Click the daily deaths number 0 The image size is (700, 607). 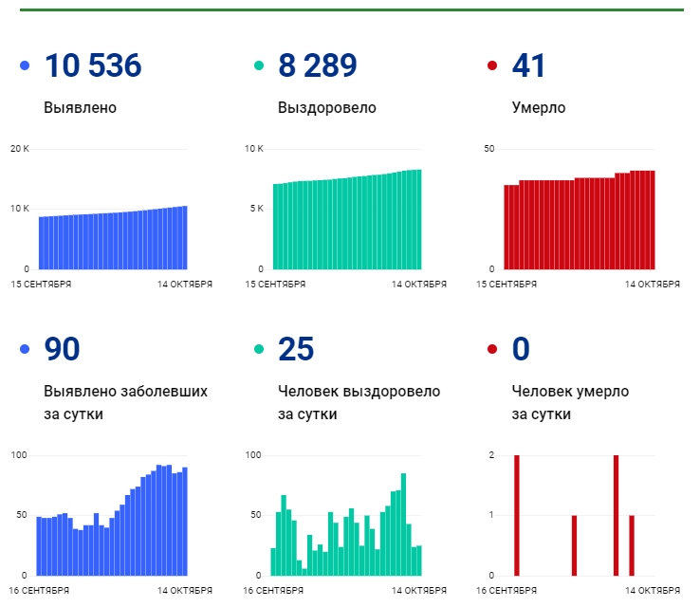tap(521, 349)
